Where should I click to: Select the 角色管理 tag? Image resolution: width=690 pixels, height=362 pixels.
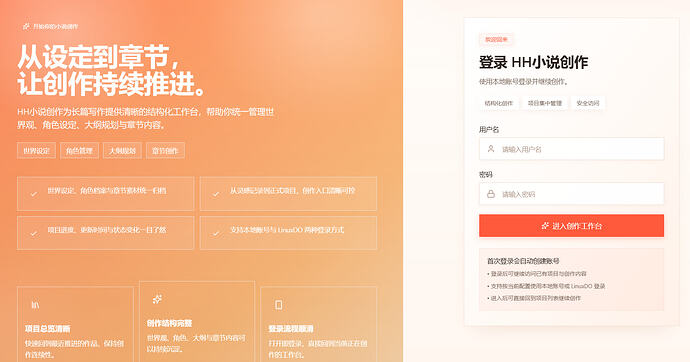click(x=79, y=150)
